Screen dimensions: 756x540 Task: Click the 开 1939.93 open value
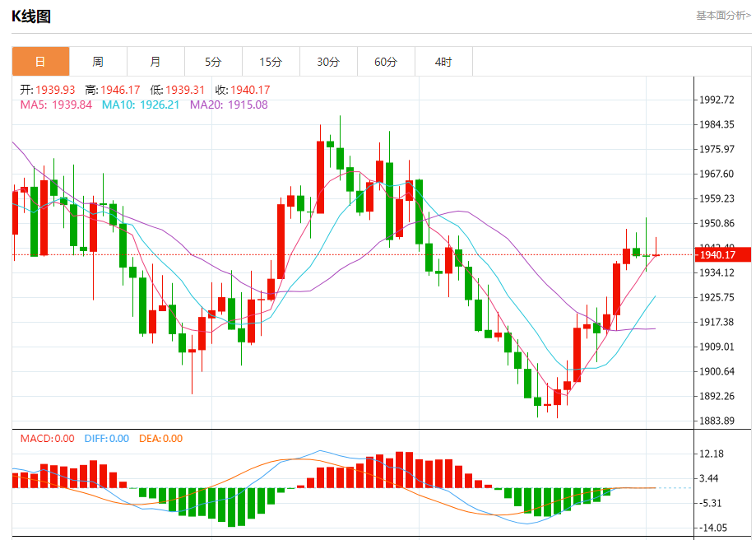click(47, 90)
